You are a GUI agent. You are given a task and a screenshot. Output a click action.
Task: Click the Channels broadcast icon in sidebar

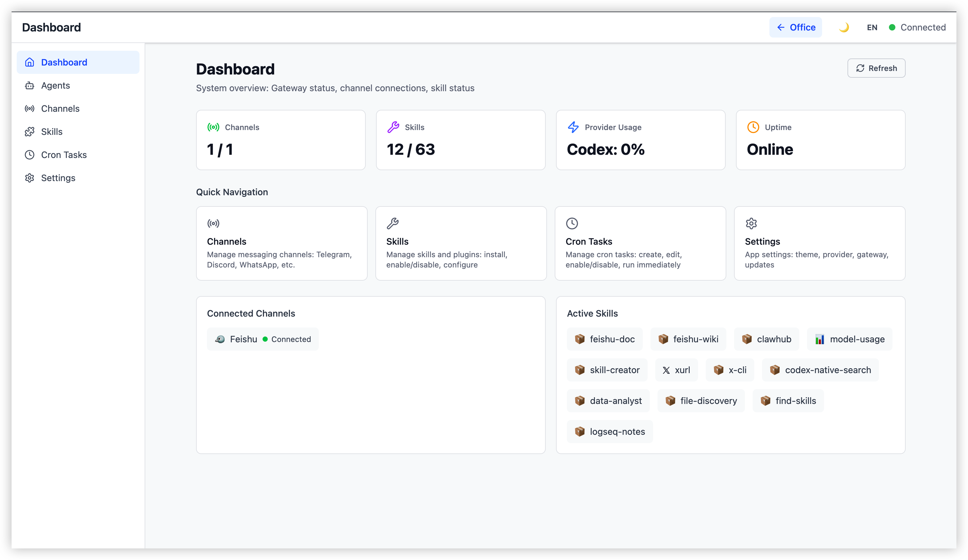(x=30, y=109)
